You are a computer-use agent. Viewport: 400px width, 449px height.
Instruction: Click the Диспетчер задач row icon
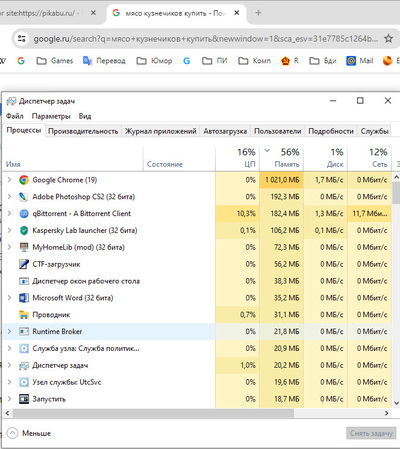24,366
